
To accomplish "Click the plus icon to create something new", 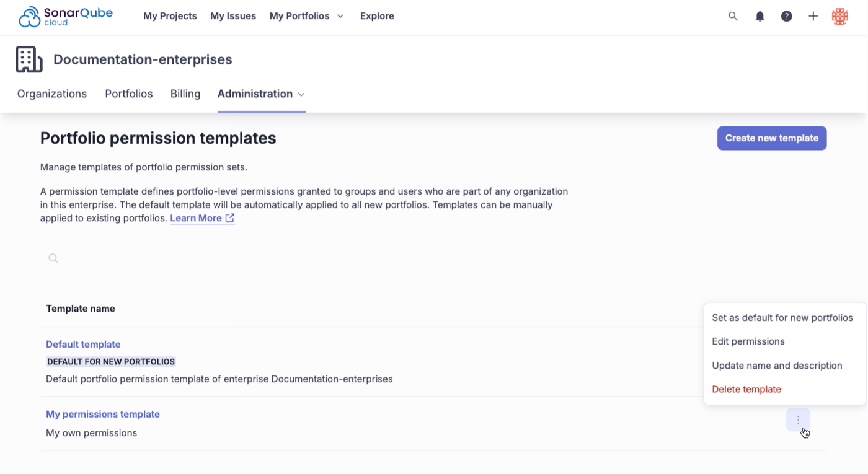I will [813, 16].
